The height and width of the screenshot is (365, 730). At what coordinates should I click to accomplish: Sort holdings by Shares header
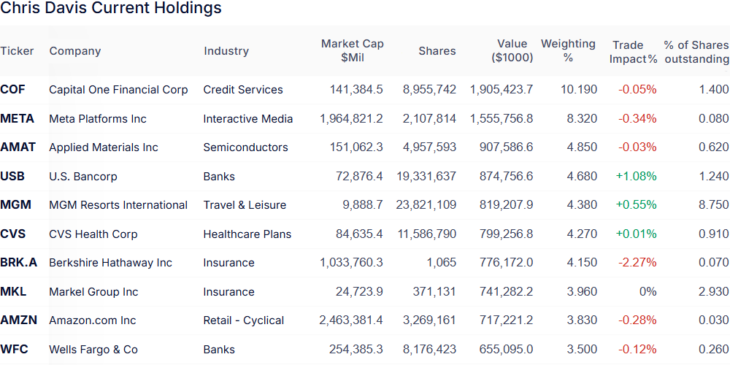437,51
